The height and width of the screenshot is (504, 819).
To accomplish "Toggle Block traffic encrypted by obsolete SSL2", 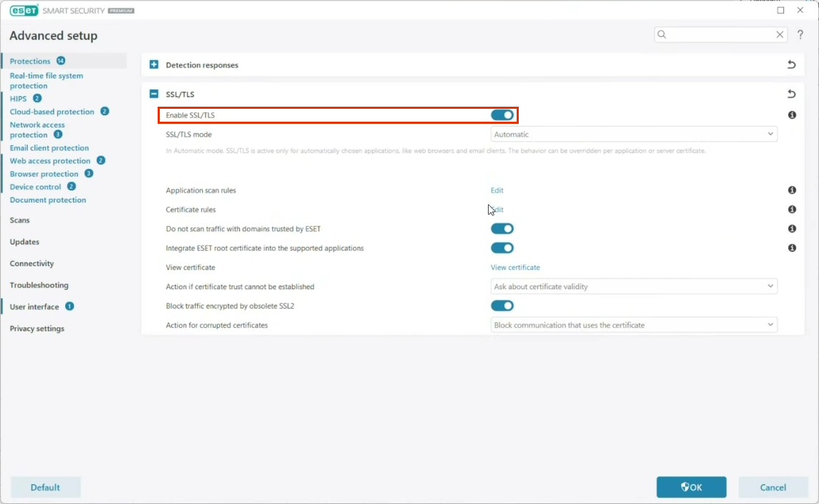I will (x=502, y=306).
